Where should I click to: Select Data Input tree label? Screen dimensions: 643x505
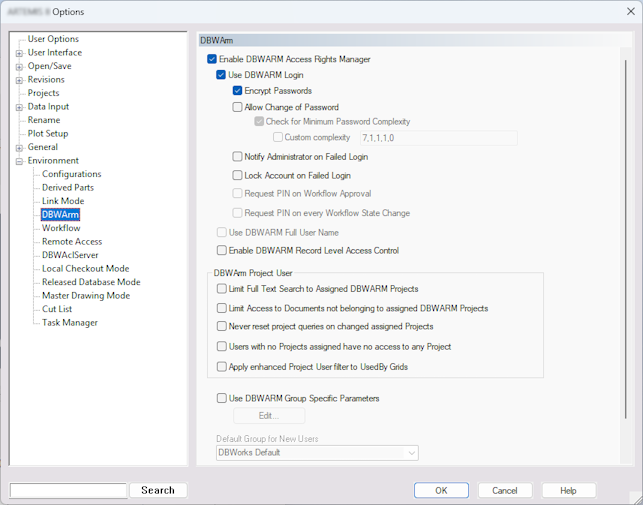click(x=48, y=107)
